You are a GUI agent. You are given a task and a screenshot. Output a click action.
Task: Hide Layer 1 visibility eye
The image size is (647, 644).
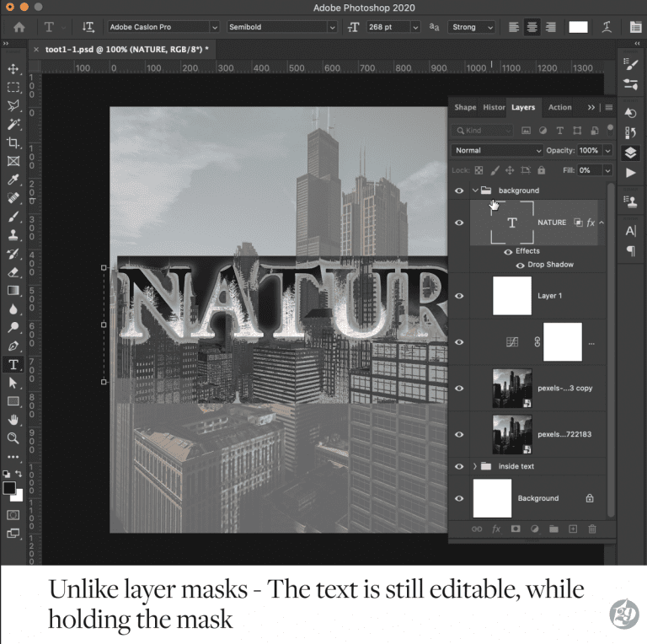tap(459, 296)
